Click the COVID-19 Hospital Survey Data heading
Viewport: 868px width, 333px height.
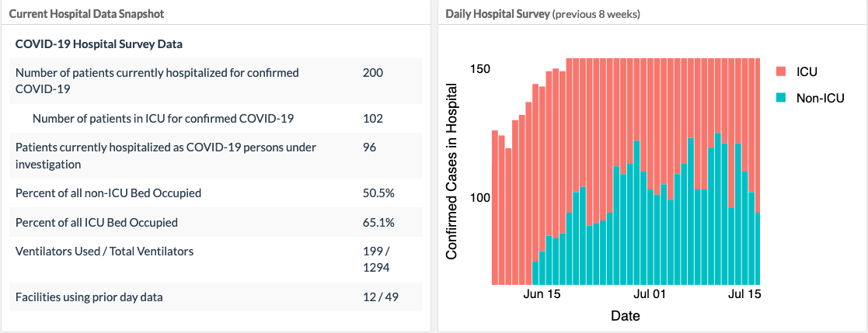[99, 44]
